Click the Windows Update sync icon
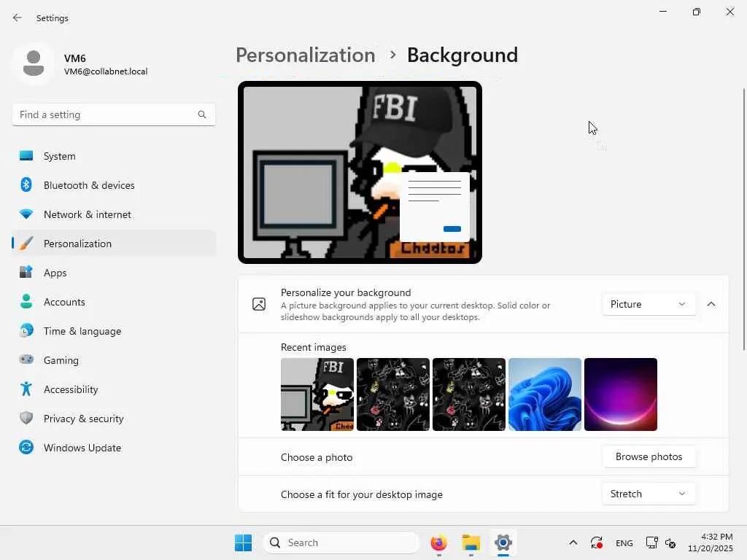 [x=26, y=447]
